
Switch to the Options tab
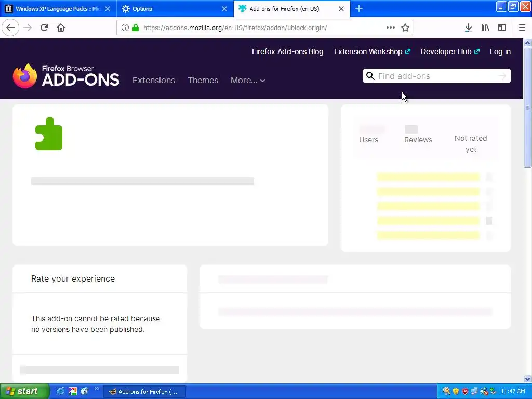coord(175,9)
